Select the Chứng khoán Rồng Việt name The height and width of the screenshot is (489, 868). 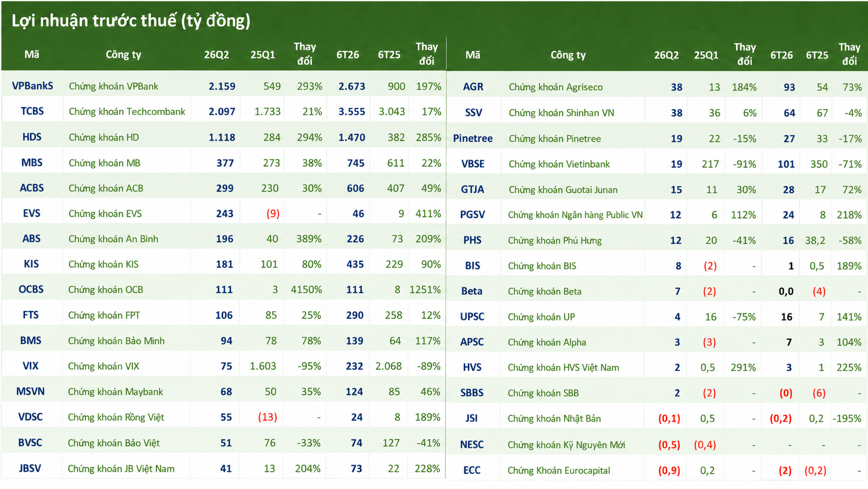click(116, 417)
